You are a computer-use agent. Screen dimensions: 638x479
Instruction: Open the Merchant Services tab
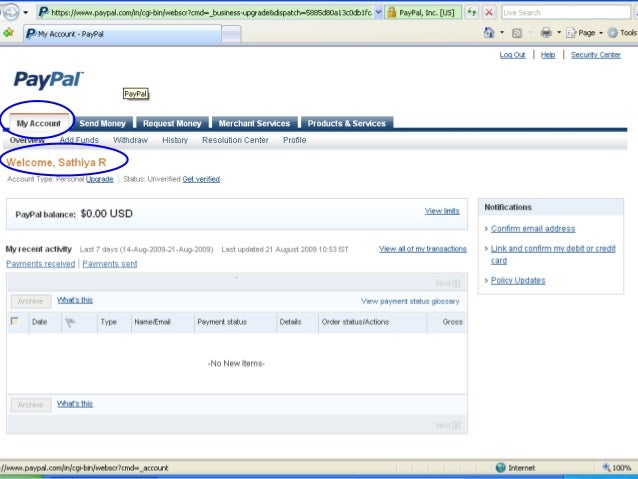(x=254, y=123)
